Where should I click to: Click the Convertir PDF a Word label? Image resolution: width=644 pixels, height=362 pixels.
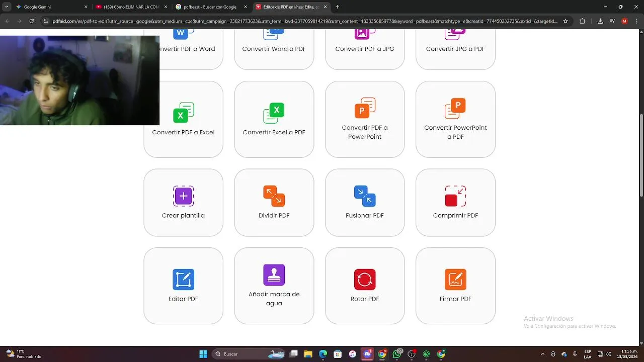point(186,49)
